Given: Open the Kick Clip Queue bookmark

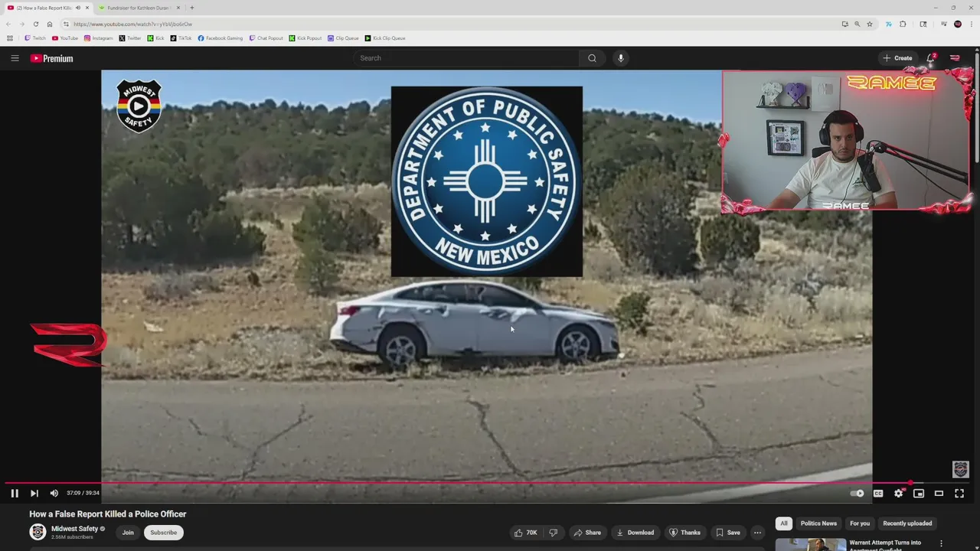Looking at the screenshot, I should (385, 38).
